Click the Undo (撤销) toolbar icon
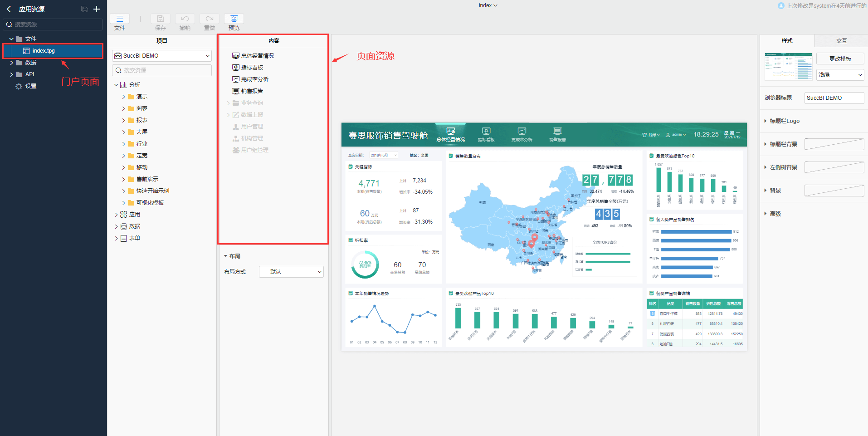The width and height of the screenshot is (868, 436). [x=185, y=19]
